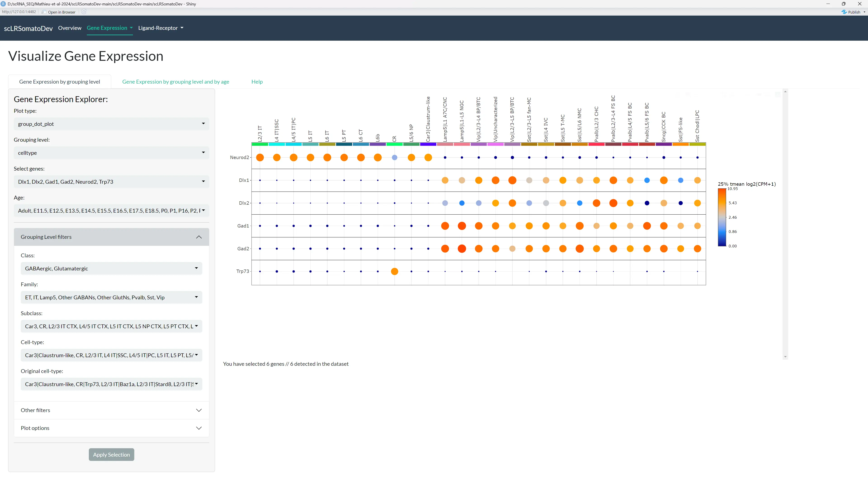Reload the Shiny application
868x488 pixels.
click(84, 12)
